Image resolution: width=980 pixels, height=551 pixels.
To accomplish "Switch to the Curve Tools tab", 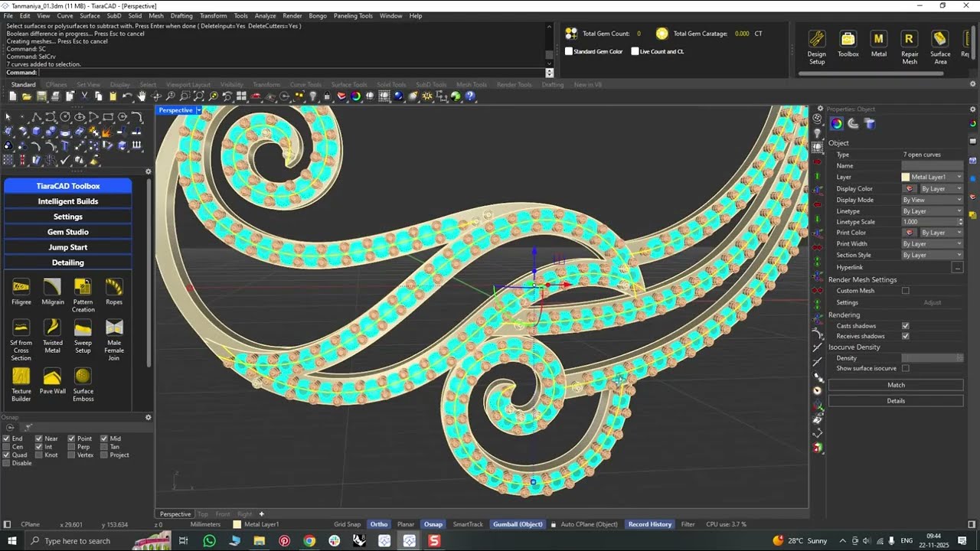I will [305, 84].
